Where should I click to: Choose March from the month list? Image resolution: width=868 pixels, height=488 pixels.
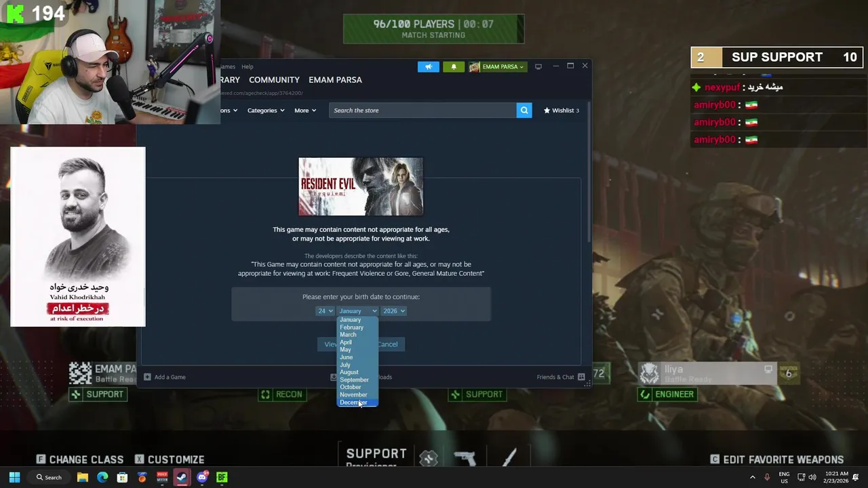(357, 335)
